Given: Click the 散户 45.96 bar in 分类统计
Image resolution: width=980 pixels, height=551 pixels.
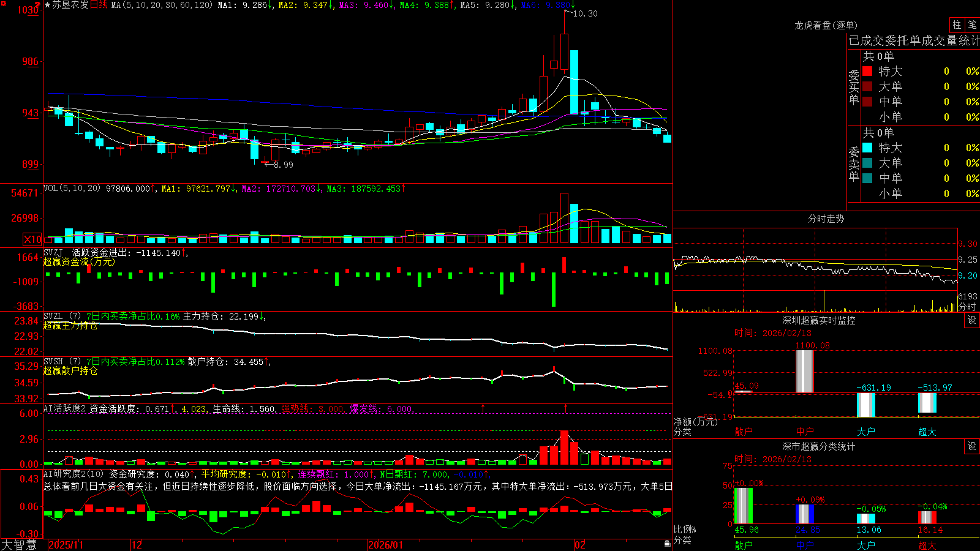Looking at the screenshot, I should [x=743, y=506].
